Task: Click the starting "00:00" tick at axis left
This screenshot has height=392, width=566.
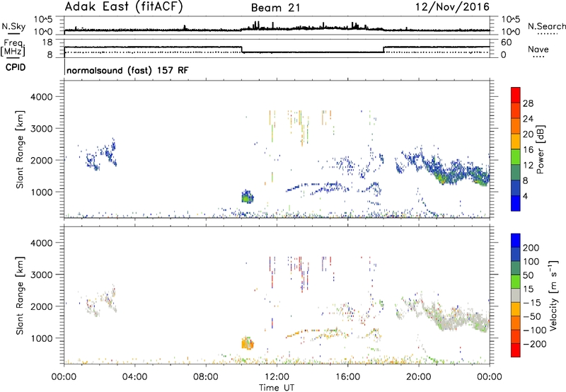Action: coord(64,377)
